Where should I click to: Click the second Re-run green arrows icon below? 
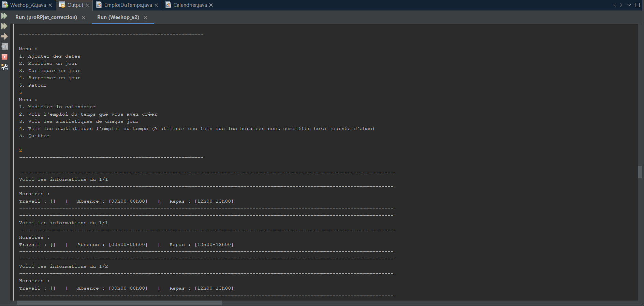click(x=4, y=26)
